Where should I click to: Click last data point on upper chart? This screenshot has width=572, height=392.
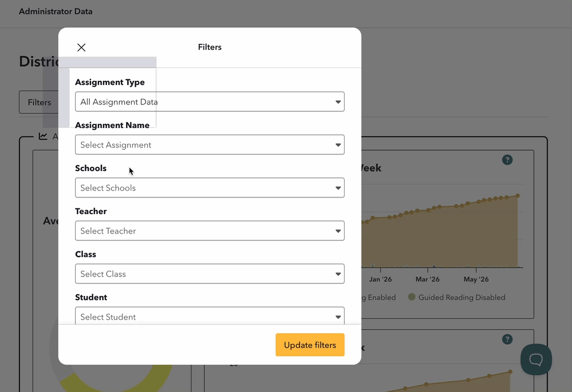coord(517,196)
